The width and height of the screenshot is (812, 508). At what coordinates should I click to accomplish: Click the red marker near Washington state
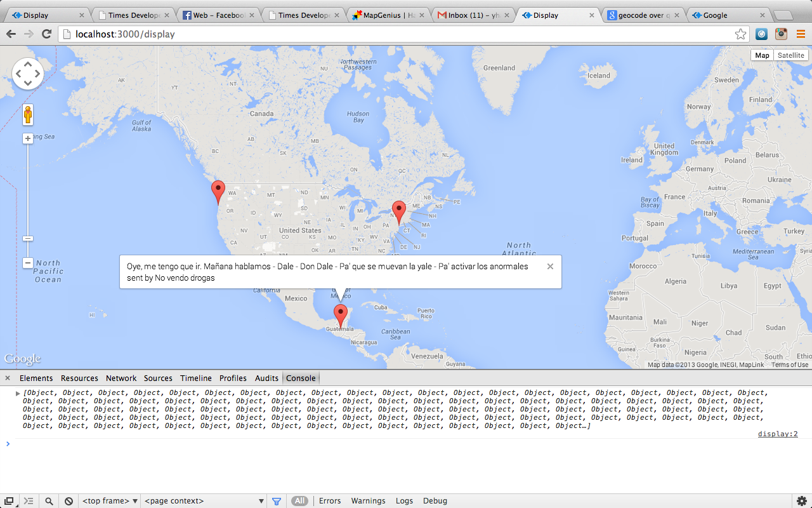tap(218, 192)
